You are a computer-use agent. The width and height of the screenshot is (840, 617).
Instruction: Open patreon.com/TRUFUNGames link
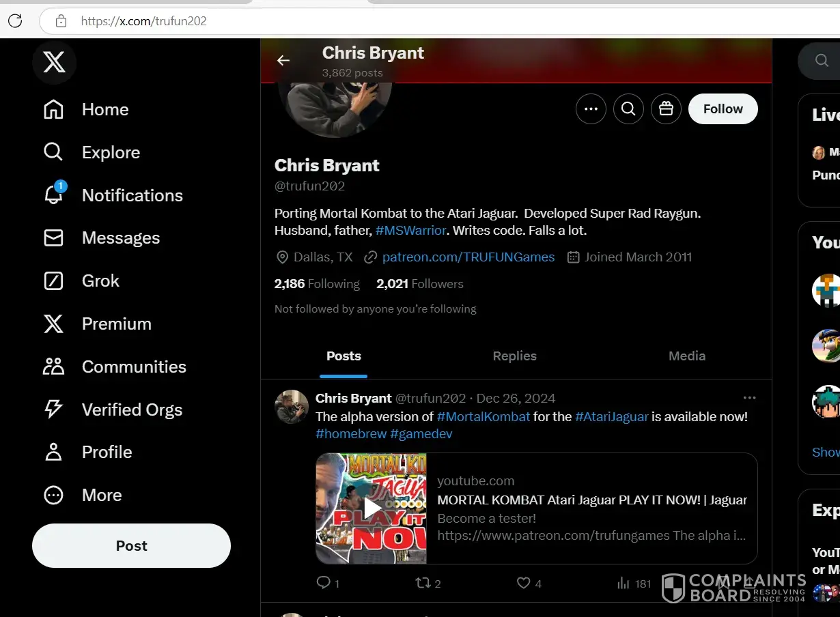click(x=468, y=257)
